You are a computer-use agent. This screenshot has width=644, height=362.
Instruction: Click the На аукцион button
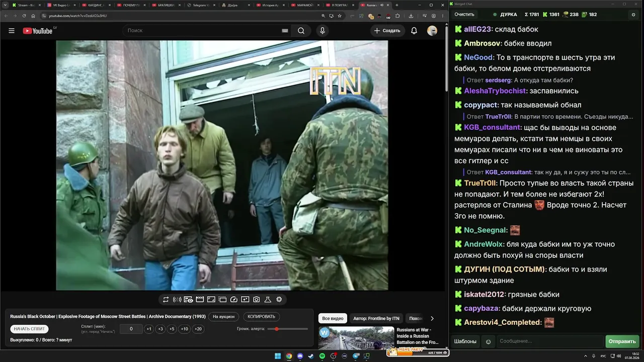[x=223, y=317]
